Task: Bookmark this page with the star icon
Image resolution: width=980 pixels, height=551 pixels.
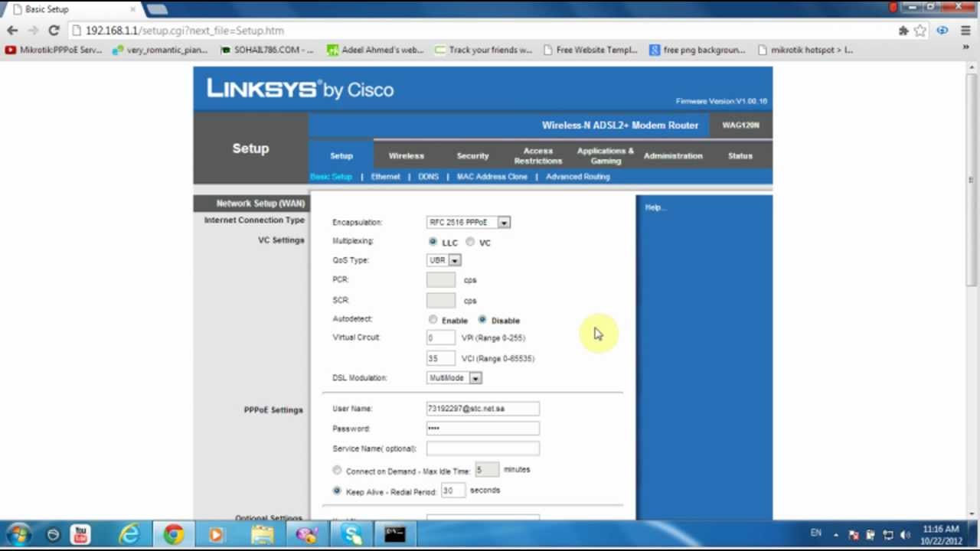Action: [920, 31]
